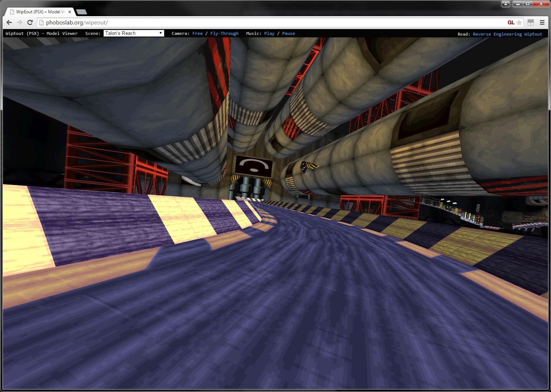This screenshot has width=551, height=392.
Task: Open the Scene dropdown showing Talon's Reach
Action: pyautogui.click(x=134, y=33)
